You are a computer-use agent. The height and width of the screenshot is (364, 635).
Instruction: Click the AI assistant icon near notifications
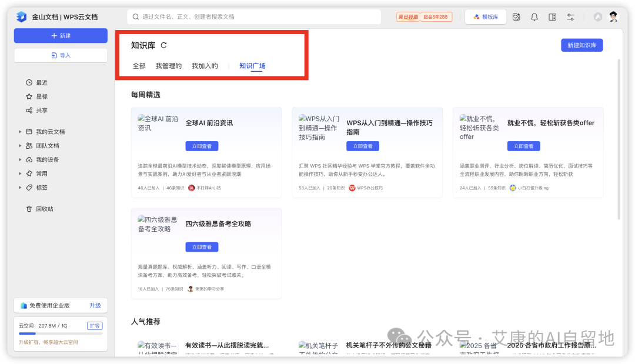click(x=516, y=16)
